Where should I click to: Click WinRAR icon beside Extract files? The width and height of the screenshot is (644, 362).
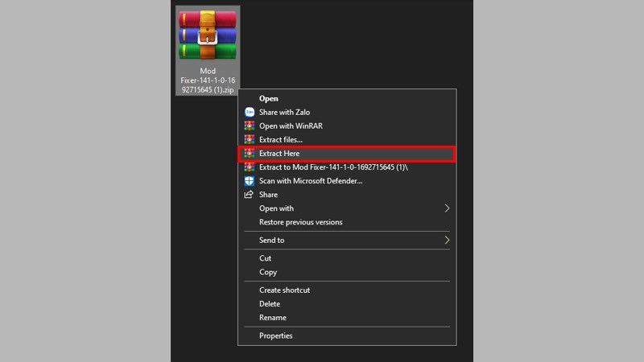pos(250,139)
